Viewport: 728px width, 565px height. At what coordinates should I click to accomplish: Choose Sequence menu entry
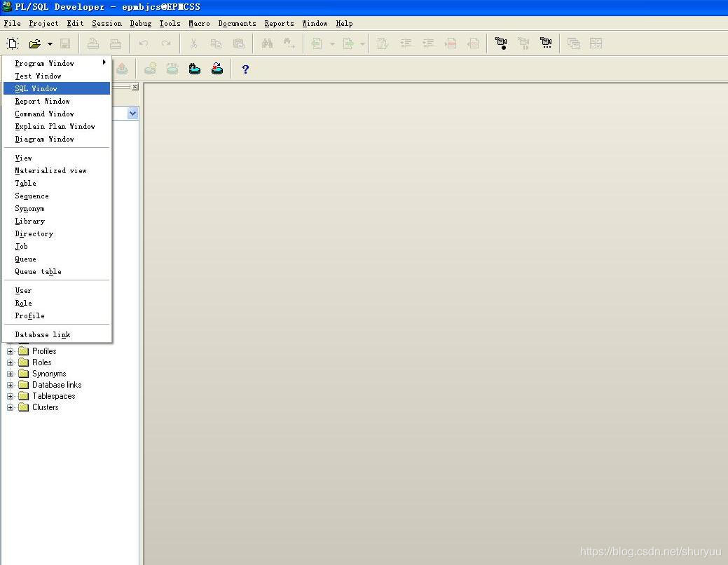(57, 196)
